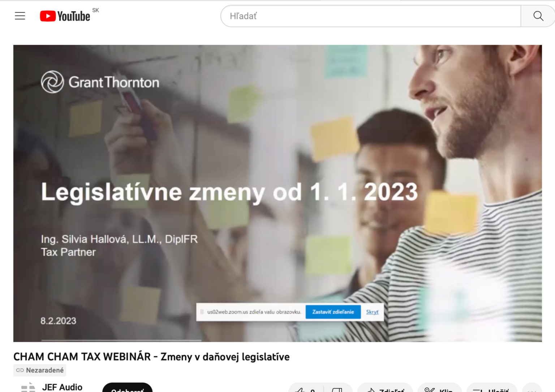Image resolution: width=555 pixels, height=392 pixels.
Task: Click the JEF Audio channel avatar
Action: [x=28, y=388]
